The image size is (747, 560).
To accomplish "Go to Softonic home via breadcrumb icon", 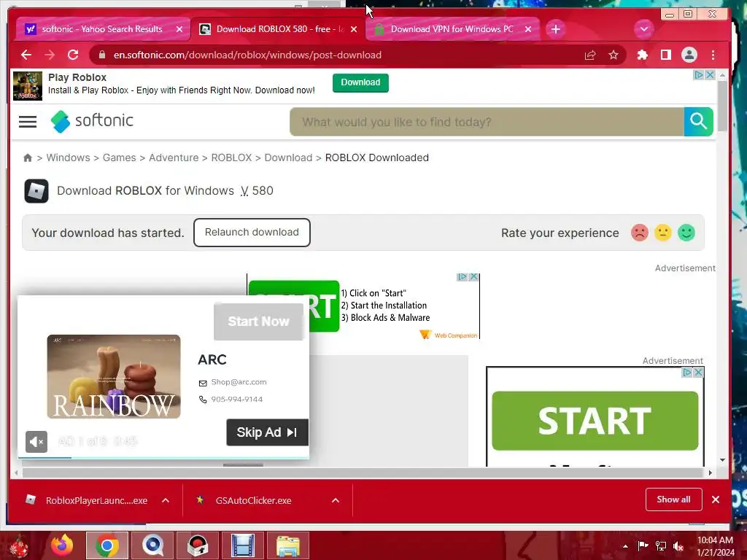I will [28, 157].
